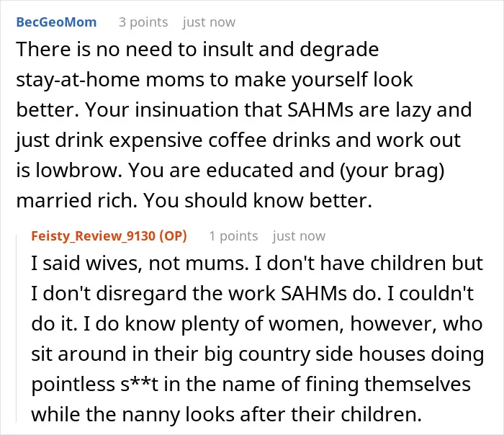Click the text '(your brag)' in comment
Screen dimensions: 504x435
[x=392, y=171]
